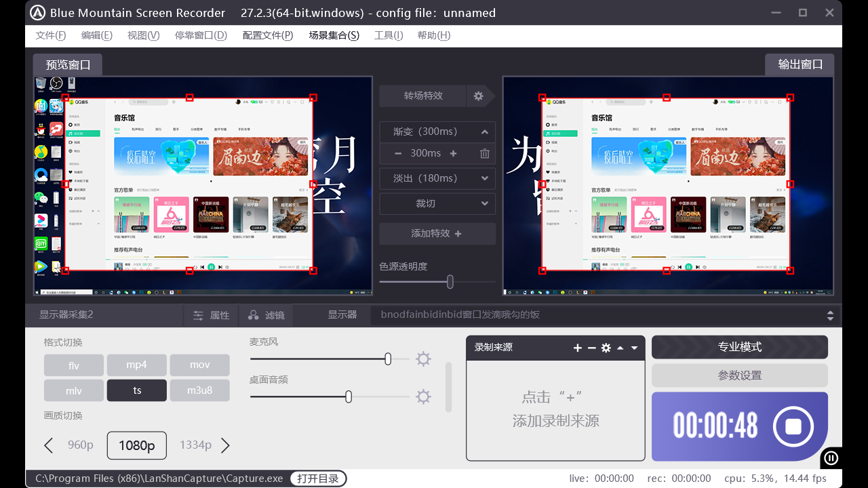Open microphone settings via its gear icon
The image size is (868, 488).
point(423,359)
